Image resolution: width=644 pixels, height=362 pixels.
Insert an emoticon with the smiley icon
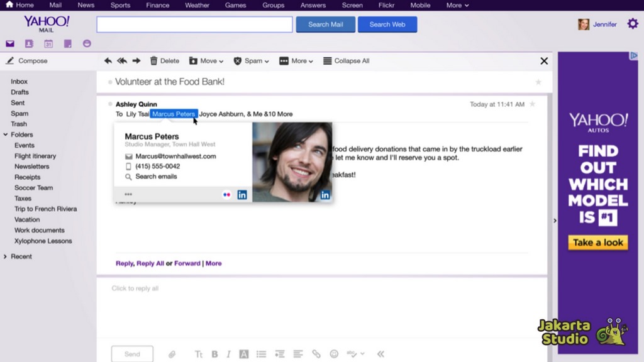coord(334,354)
